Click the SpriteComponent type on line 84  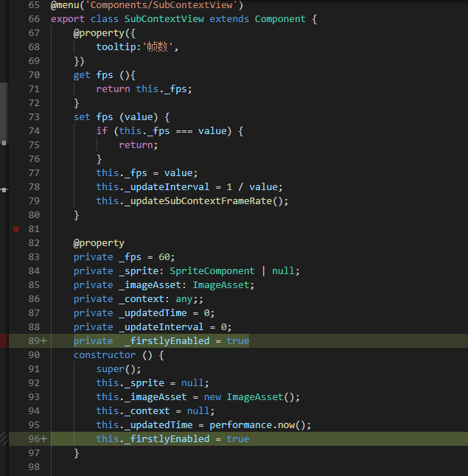212,271
